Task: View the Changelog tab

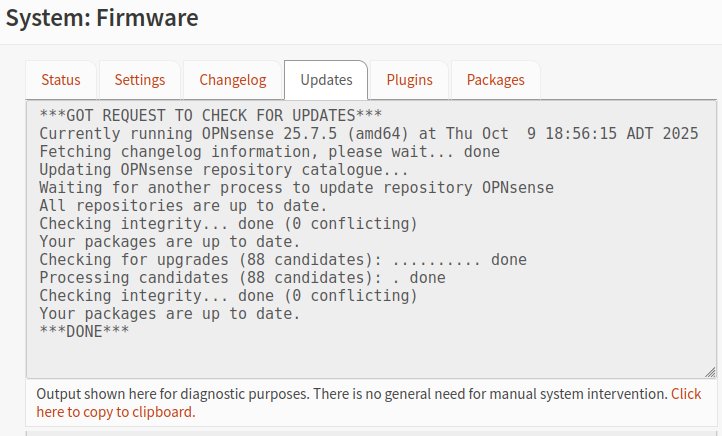Action: pos(233,80)
